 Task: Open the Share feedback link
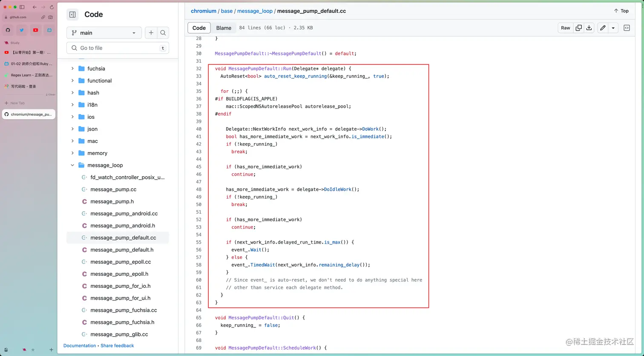117,346
